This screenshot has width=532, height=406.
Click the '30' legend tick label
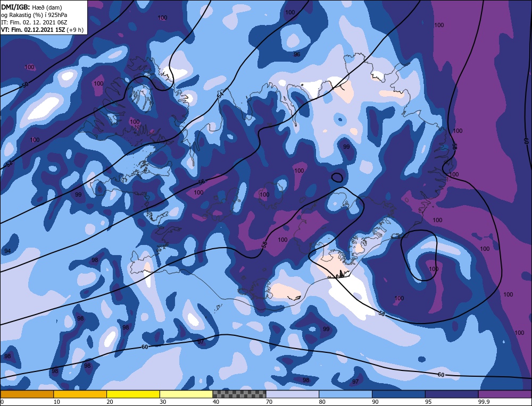tap(163, 402)
